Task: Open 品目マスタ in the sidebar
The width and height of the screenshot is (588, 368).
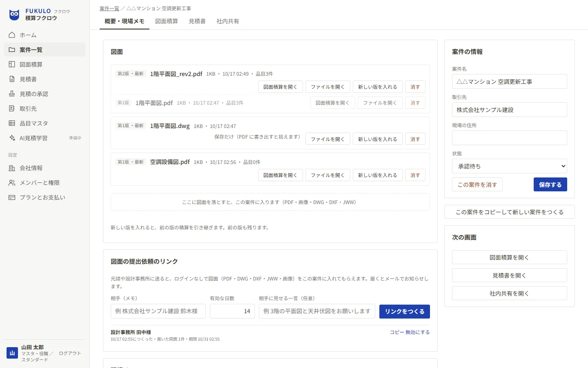Action: (45, 123)
